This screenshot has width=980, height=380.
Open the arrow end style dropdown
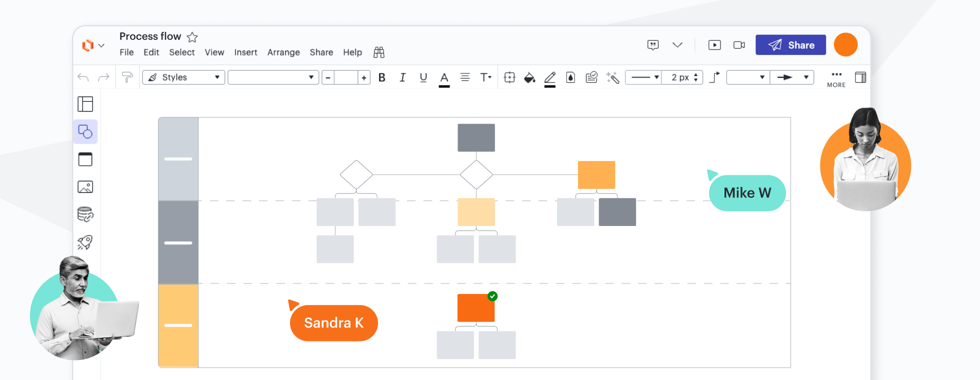pyautogui.click(x=792, y=77)
